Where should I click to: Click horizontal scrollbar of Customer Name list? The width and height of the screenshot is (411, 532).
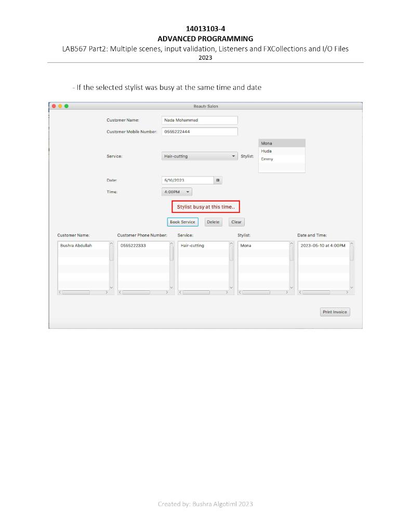click(x=83, y=292)
